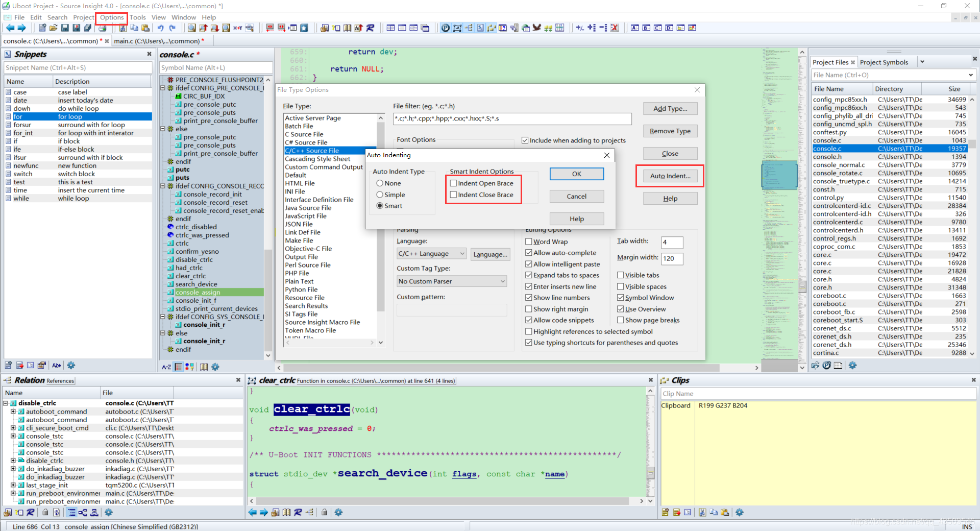Viewport: 980px width, 531px height.
Task: Click the Paste clipboard icon in toolbar
Action: (x=145, y=28)
